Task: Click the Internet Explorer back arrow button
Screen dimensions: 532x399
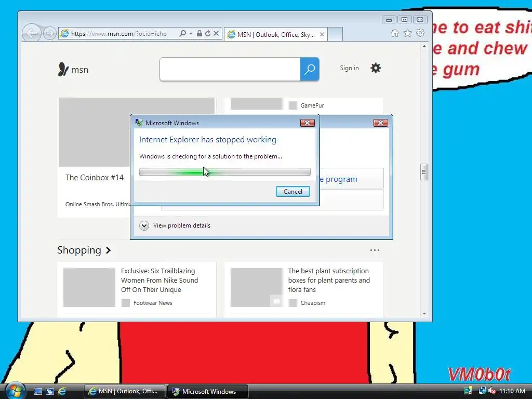Action: pos(32,33)
